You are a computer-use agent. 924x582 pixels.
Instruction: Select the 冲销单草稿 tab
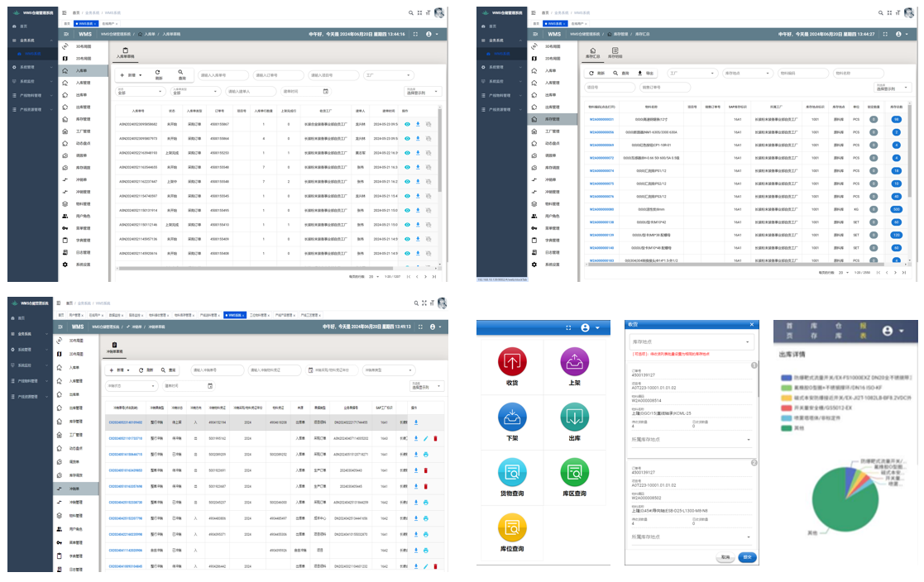115,348
